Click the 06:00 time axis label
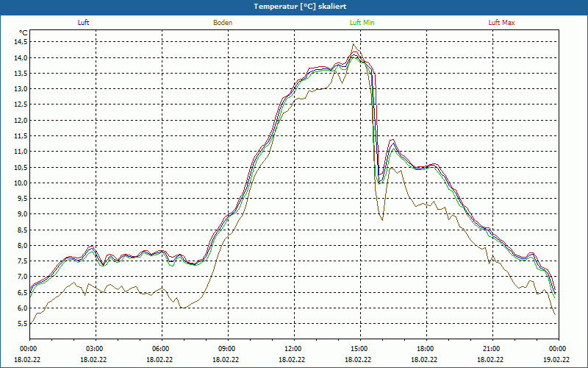Screen dimensions: 588x368 (159, 349)
